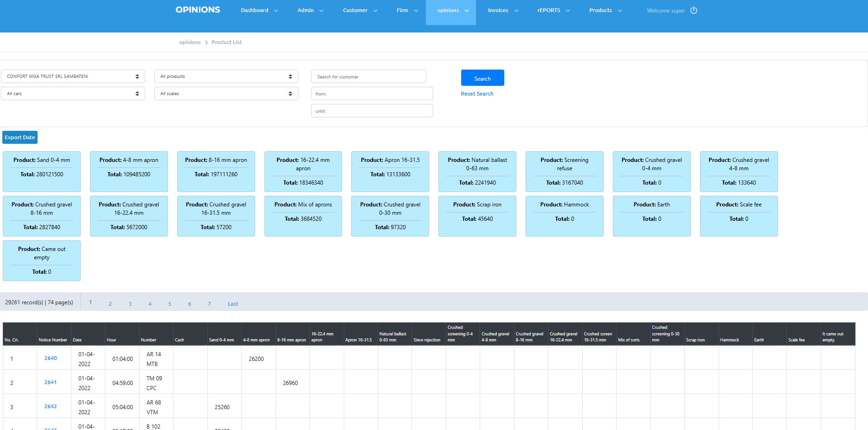
Task: Expand the Admin dropdown menu
Action: click(x=310, y=10)
